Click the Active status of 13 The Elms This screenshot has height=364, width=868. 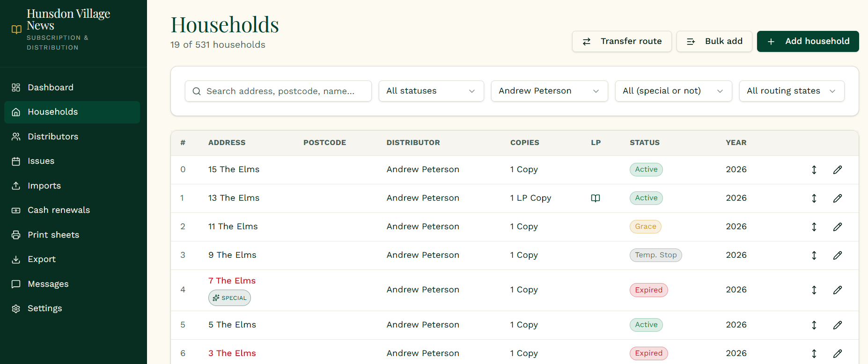646,198
